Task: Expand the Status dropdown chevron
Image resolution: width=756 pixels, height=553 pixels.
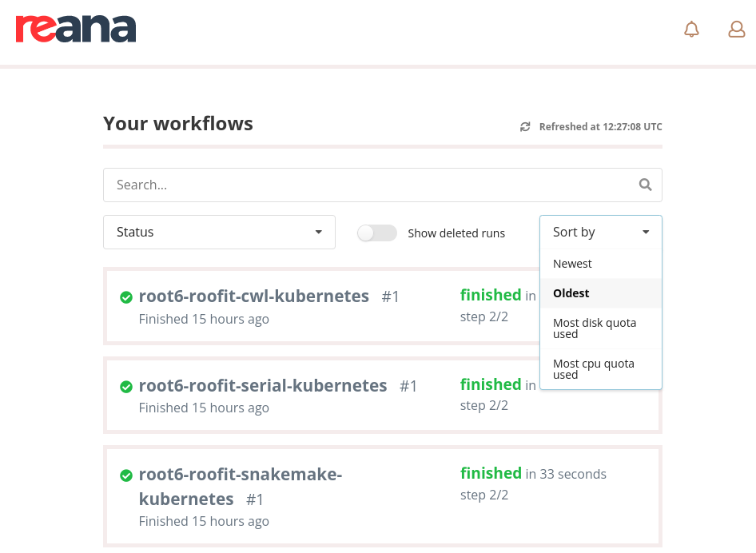Action: click(320, 232)
